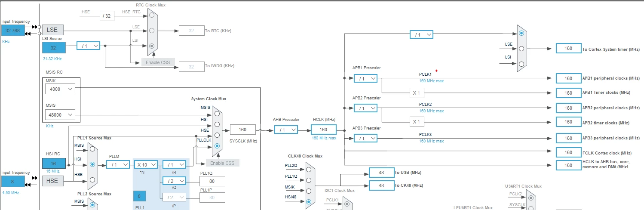The height and width of the screenshot is (210, 644).
Task: Click HCLK to AHB bus 160 box
Action: pos(568,165)
